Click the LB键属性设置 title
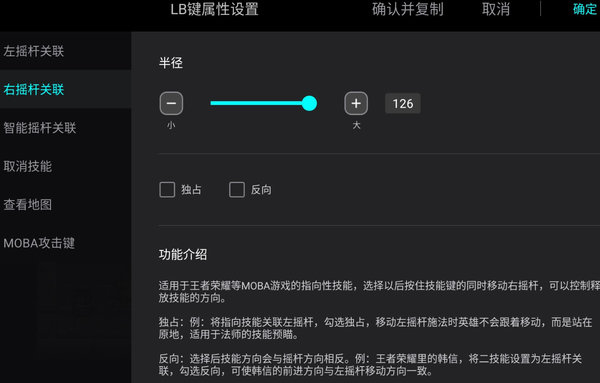The width and height of the screenshot is (600, 383). [x=214, y=9]
